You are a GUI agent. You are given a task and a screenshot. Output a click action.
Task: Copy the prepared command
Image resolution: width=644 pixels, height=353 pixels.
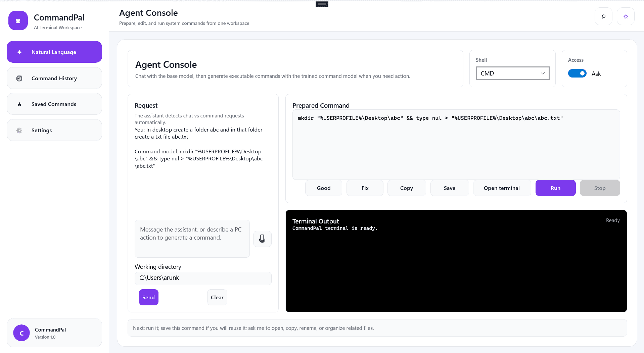[x=407, y=188]
